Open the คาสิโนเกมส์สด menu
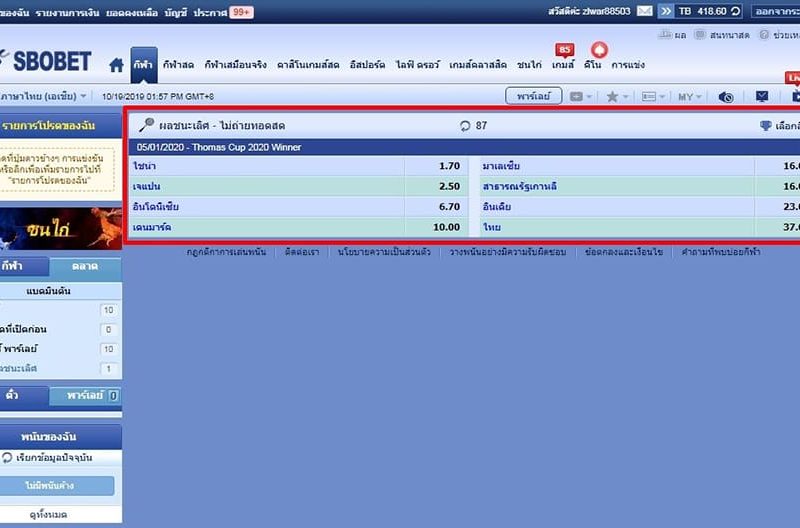Screen dimensions: 800x528 tap(308, 65)
